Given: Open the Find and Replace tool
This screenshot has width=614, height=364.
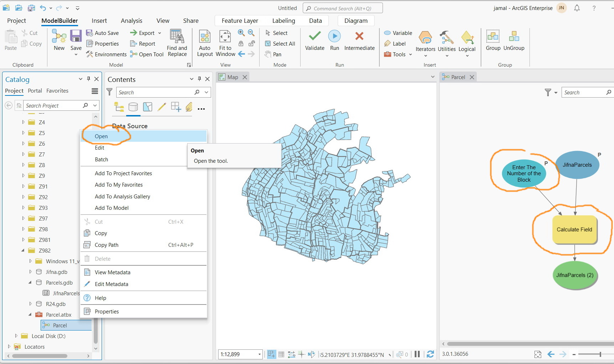Looking at the screenshot, I should click(177, 42).
